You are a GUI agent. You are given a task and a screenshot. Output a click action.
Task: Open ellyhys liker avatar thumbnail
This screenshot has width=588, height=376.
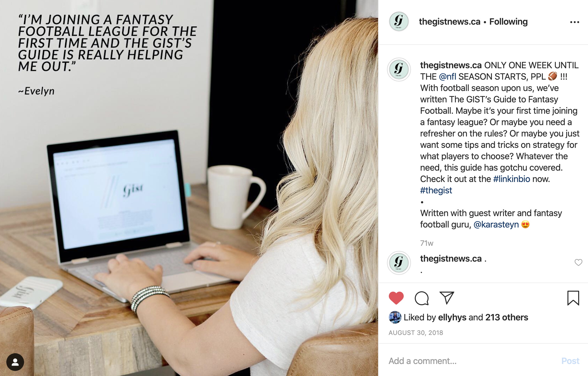(395, 317)
